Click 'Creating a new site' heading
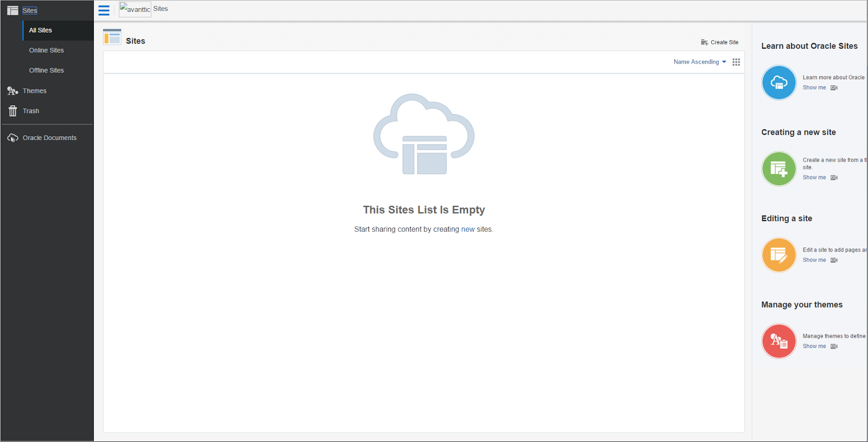The image size is (868, 442). coord(799,132)
